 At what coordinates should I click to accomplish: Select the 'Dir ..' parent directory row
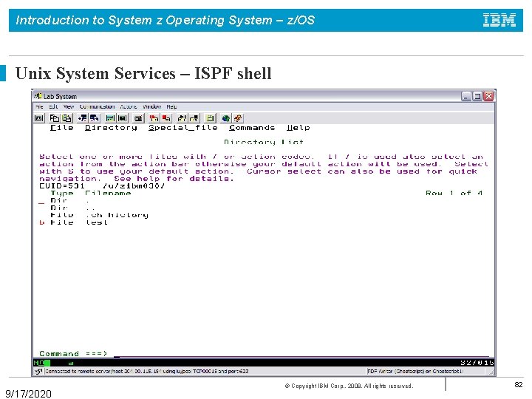72,208
